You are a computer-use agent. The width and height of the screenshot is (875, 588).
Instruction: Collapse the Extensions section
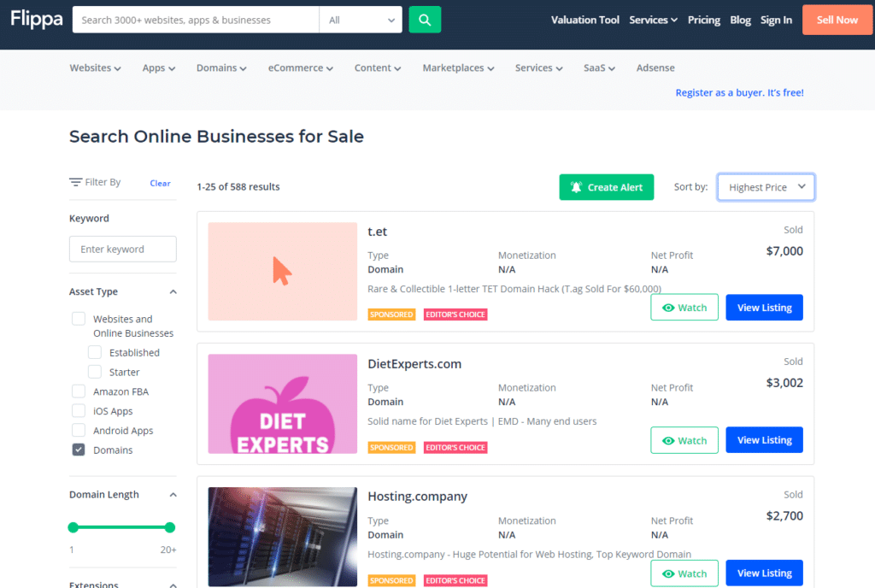[173, 584]
